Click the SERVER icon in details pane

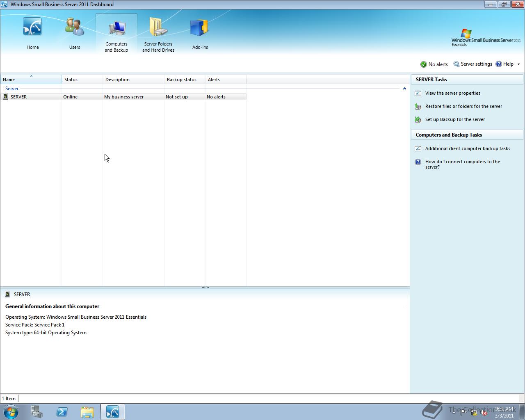pyautogui.click(x=7, y=294)
